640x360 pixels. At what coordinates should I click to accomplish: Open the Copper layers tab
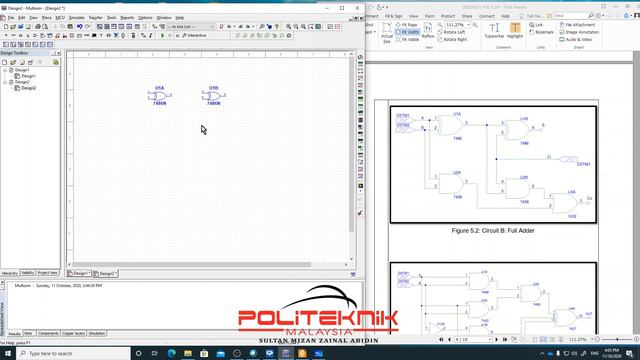click(73, 333)
